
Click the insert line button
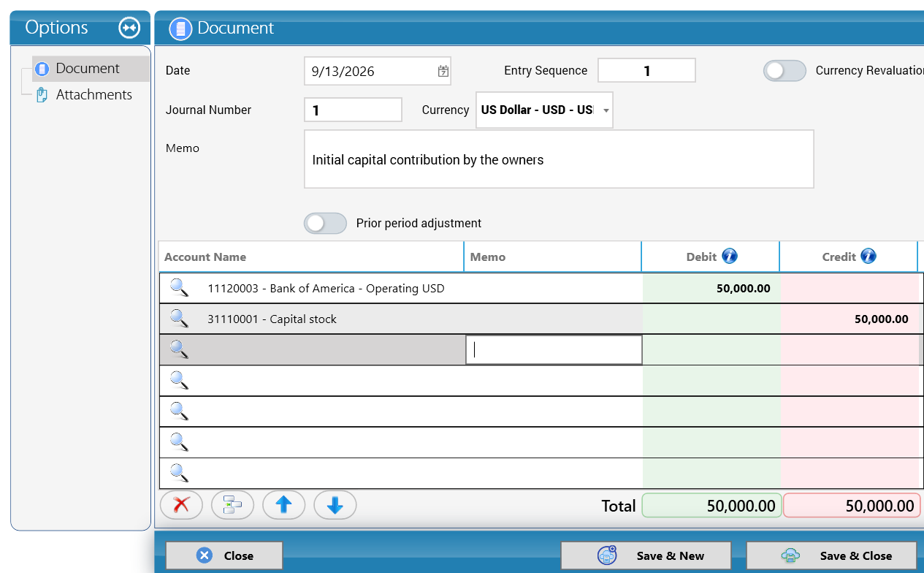[232, 505]
